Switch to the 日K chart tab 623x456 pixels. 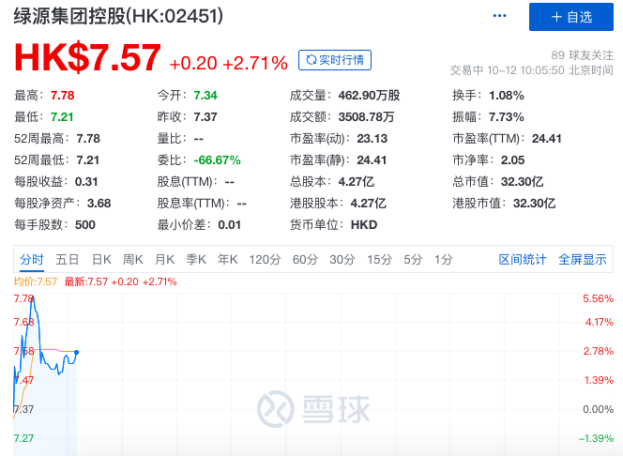101,260
